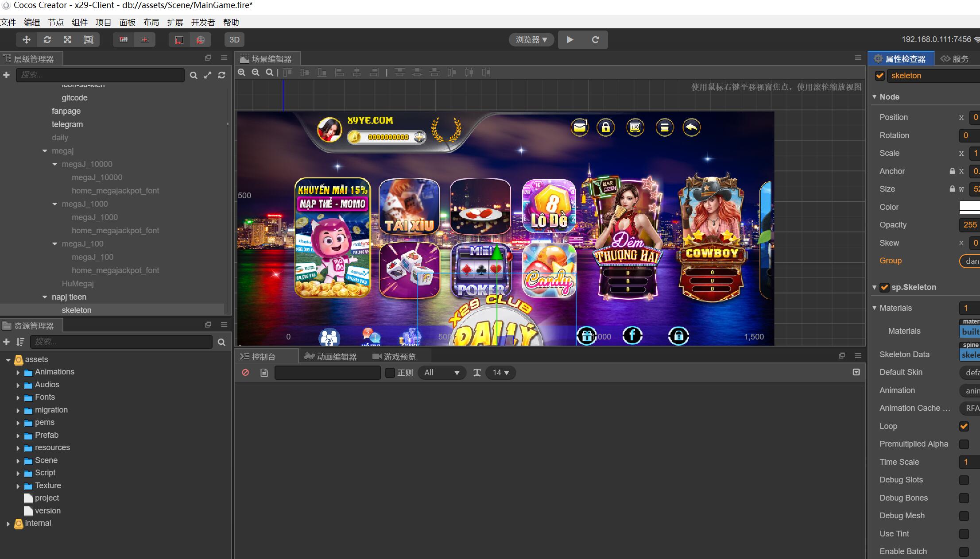The width and height of the screenshot is (980, 559).
Task: Collapse the megaJ_10000 parent node
Action: [55, 164]
